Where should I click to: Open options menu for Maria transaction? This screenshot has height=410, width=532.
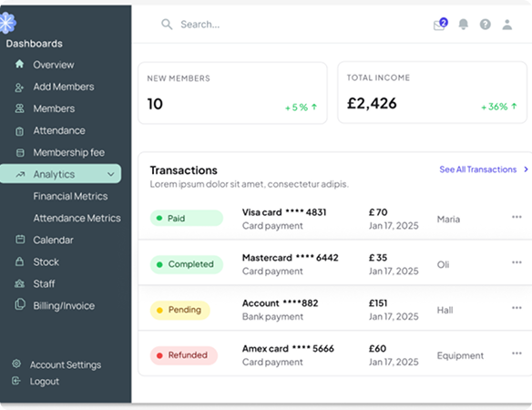[x=517, y=217]
